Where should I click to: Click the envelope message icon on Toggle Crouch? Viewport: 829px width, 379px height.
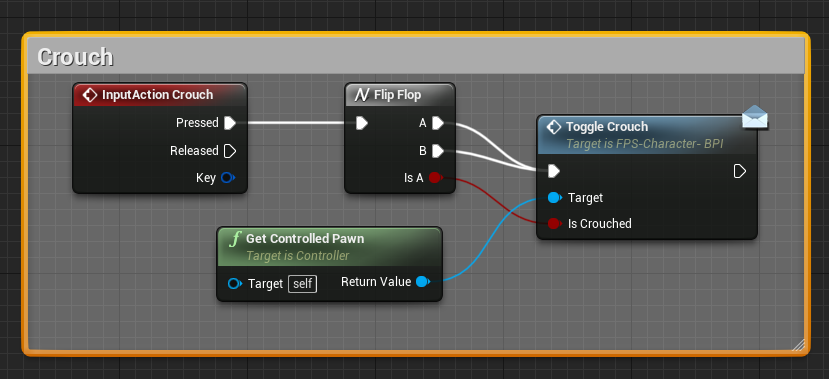coord(755,117)
